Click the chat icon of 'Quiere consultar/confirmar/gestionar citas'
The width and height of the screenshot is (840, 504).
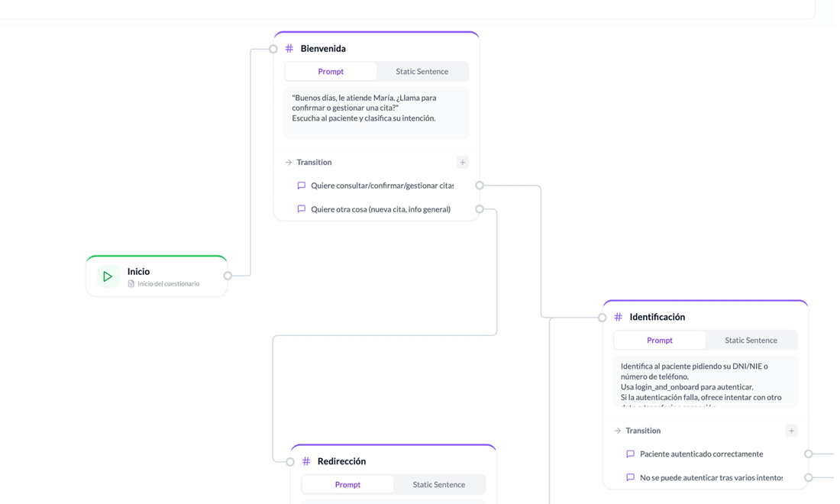tap(302, 186)
